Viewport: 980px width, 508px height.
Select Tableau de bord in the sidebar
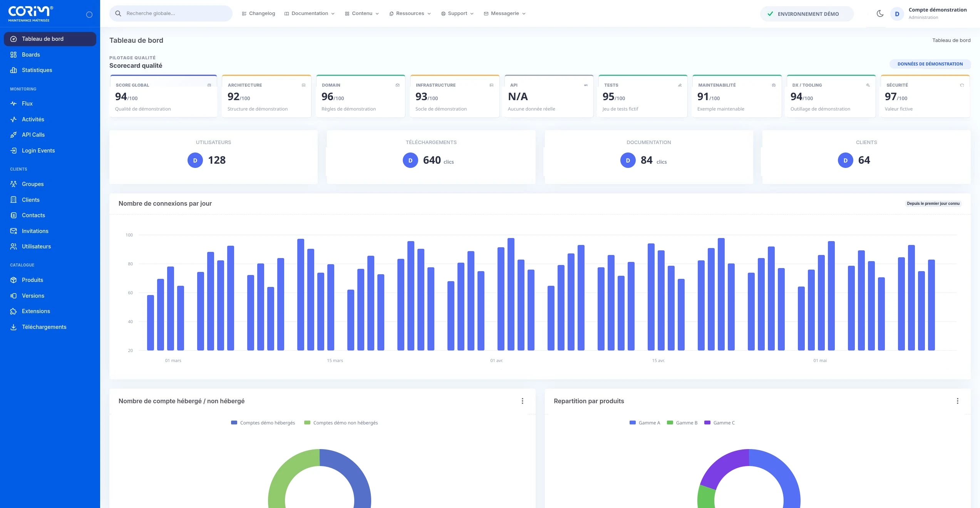[x=50, y=39]
